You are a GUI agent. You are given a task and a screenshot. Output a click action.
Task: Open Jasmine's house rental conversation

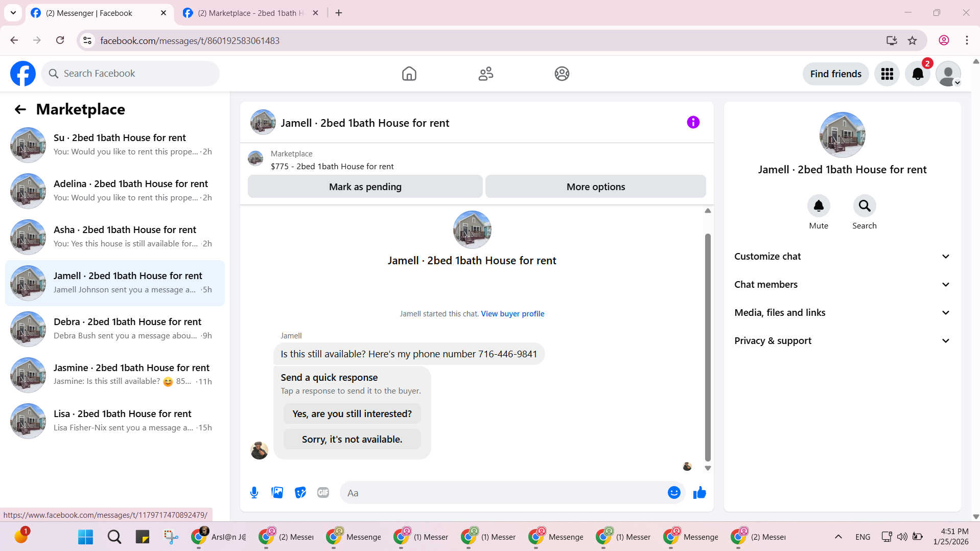pyautogui.click(x=115, y=375)
